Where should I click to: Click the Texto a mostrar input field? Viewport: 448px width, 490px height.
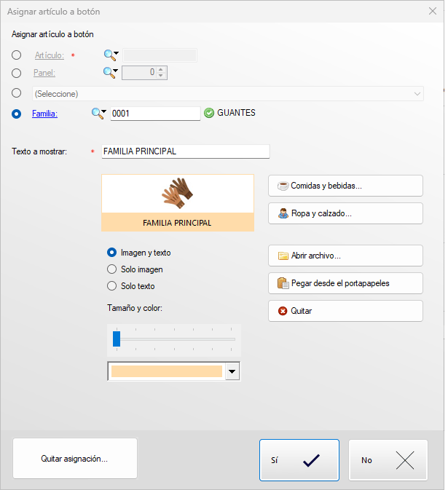186,151
